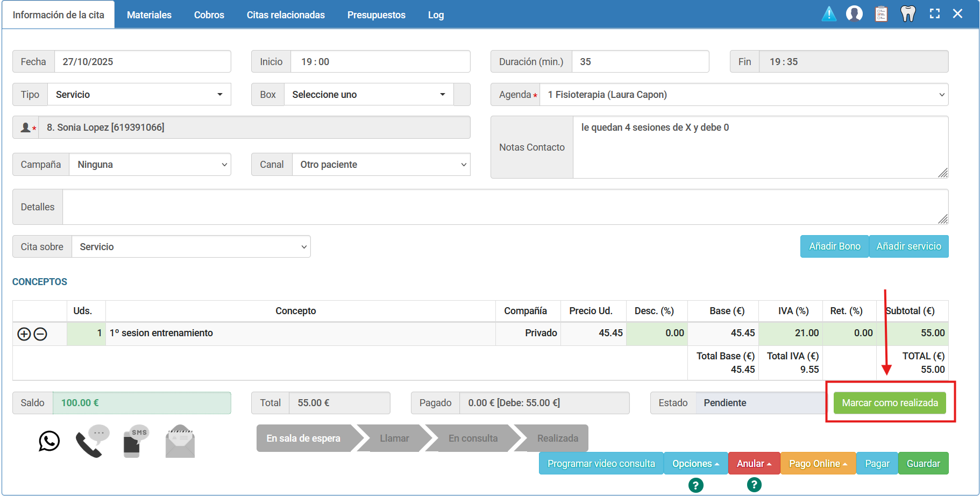Click the blue warning triangle icon
The image size is (980, 496).
pos(829,14)
